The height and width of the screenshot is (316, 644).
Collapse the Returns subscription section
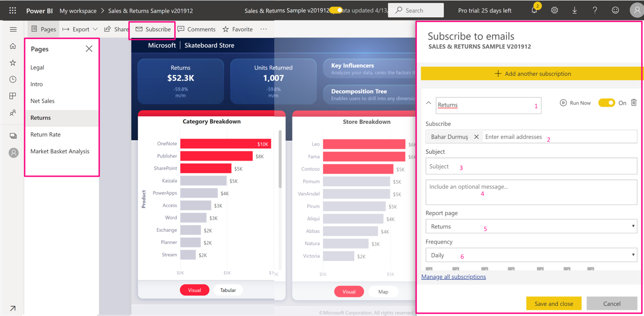(429, 103)
